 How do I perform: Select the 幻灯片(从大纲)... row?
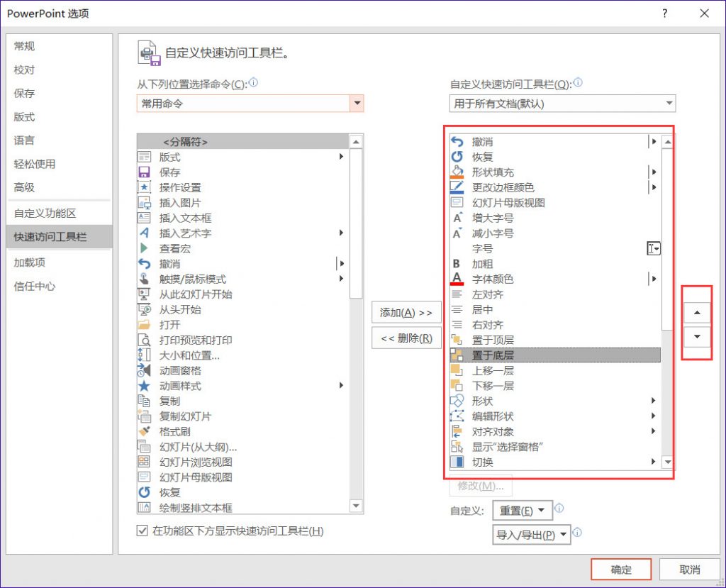[243, 447]
